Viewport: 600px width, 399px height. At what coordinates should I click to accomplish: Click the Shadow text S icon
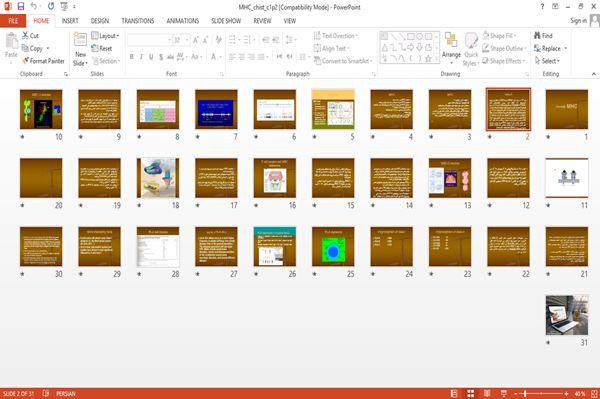coord(161,57)
